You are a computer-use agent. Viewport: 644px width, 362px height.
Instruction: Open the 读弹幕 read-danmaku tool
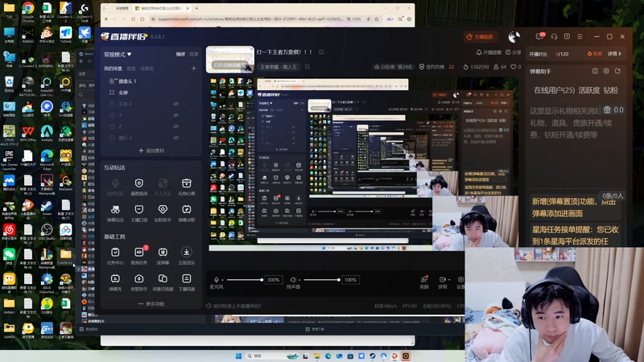(x=163, y=256)
